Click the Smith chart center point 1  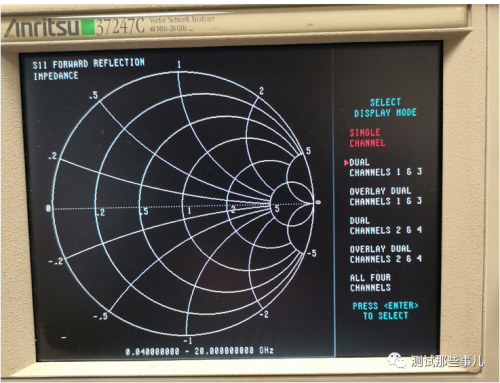(189, 211)
